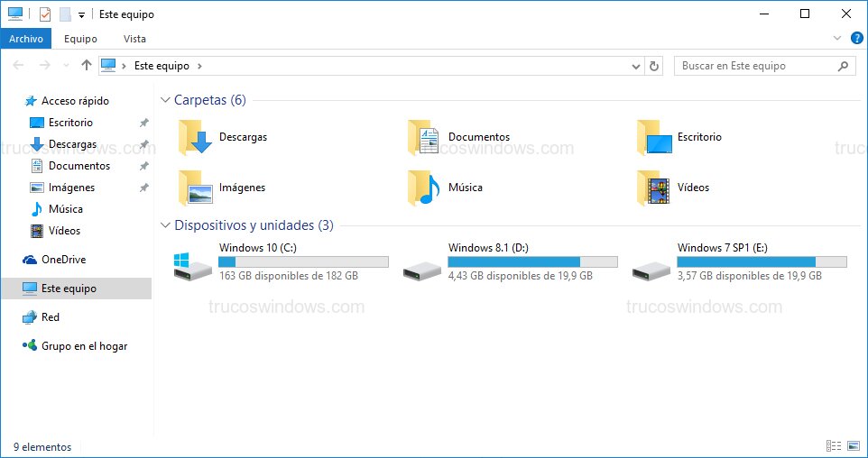Viewport: 868px width, 458px height.
Task: Unpin Descargas from quick access
Action: [144, 144]
